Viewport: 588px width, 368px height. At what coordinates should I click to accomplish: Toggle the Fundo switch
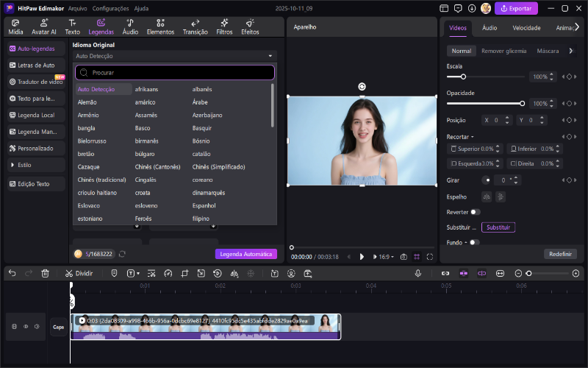pyautogui.click(x=474, y=242)
